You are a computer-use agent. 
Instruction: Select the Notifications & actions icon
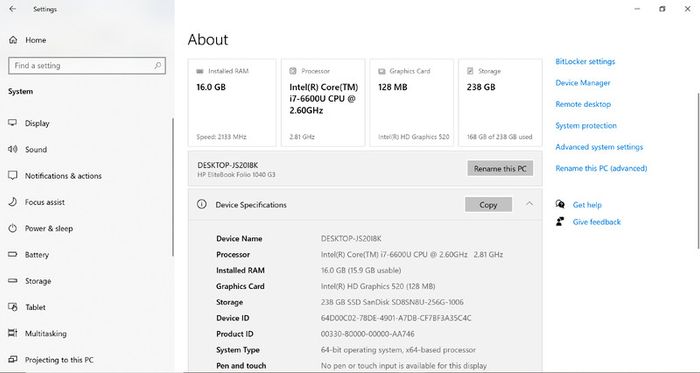(12, 175)
